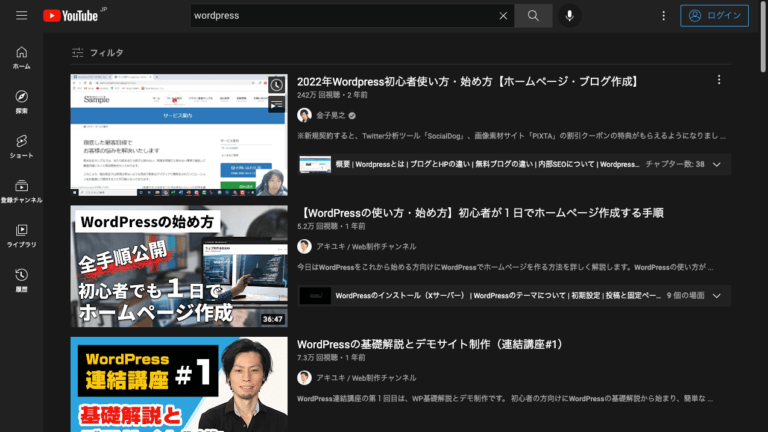This screenshot has width=768, height=432.
Task: Go to ホーム in the sidebar
Action: pyautogui.click(x=22, y=57)
